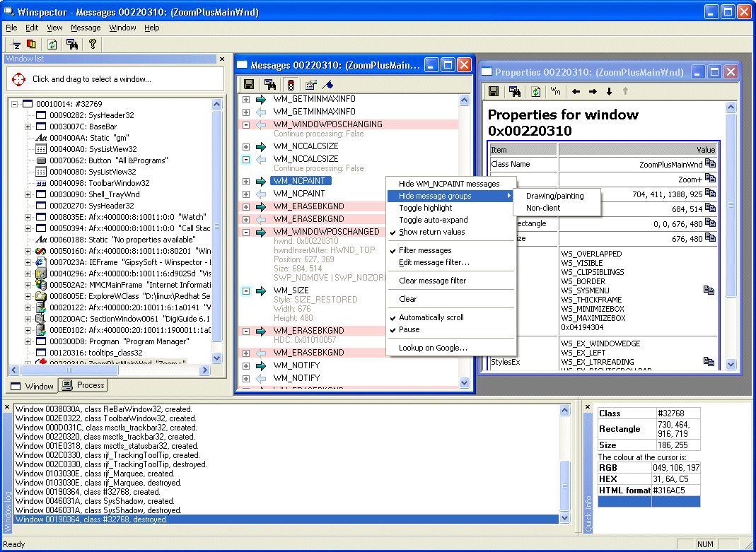Copy the 0, 0, 676, 480 rectangle value
This screenshot has height=552, width=756.
pos(710,223)
